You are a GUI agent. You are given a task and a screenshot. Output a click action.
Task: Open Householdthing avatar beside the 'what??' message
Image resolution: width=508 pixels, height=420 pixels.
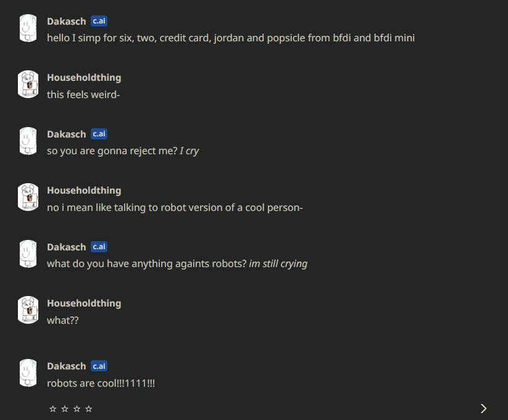coord(28,311)
